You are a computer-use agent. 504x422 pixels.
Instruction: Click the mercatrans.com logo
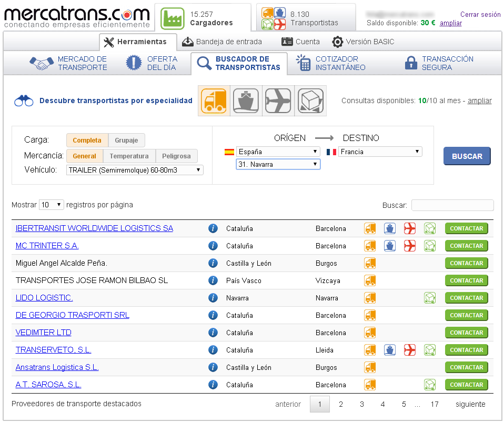[x=77, y=17]
